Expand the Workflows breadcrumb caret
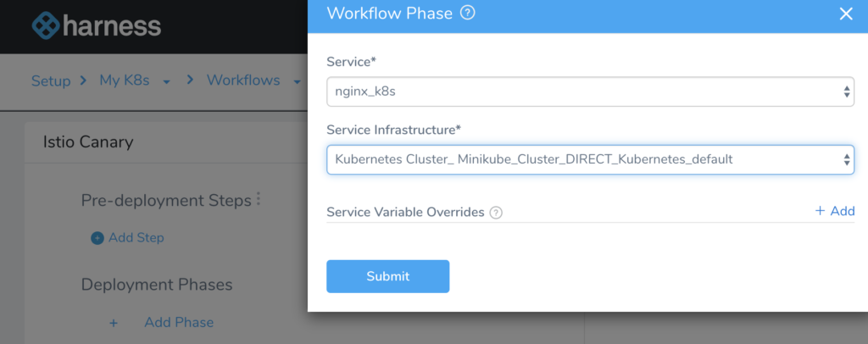This screenshot has width=868, height=344. 297,82
